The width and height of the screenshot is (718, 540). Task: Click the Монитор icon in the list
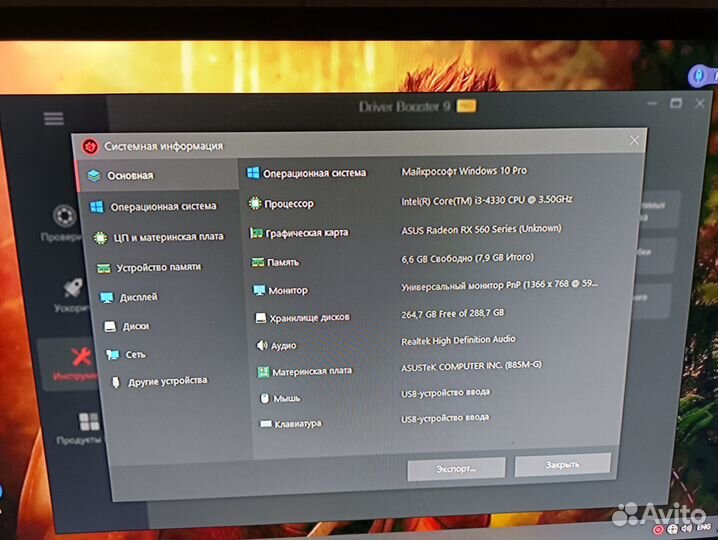[x=259, y=290]
